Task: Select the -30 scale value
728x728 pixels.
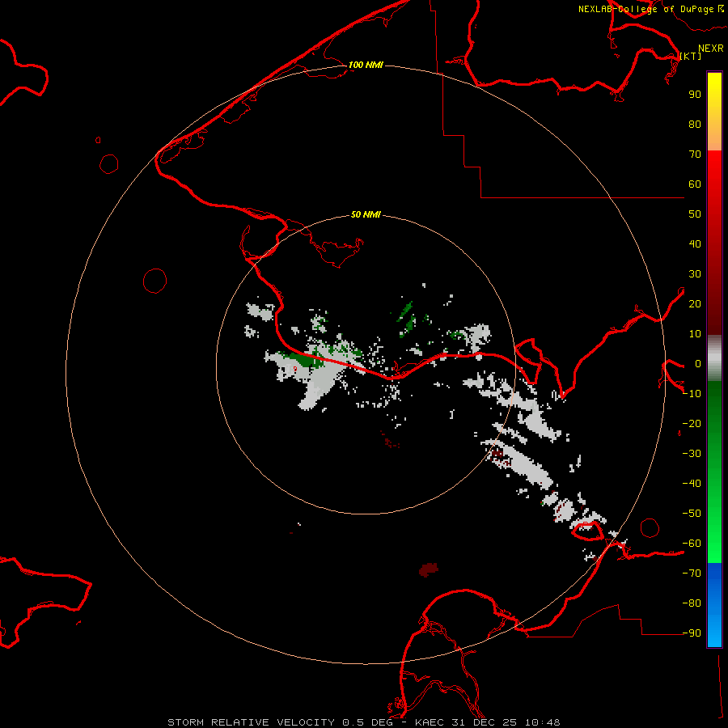Action: 692,454
